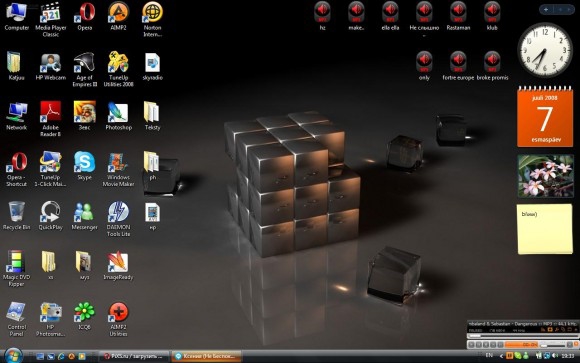
Task: Click the 22:33 taskbar clock
Action: click(x=568, y=356)
